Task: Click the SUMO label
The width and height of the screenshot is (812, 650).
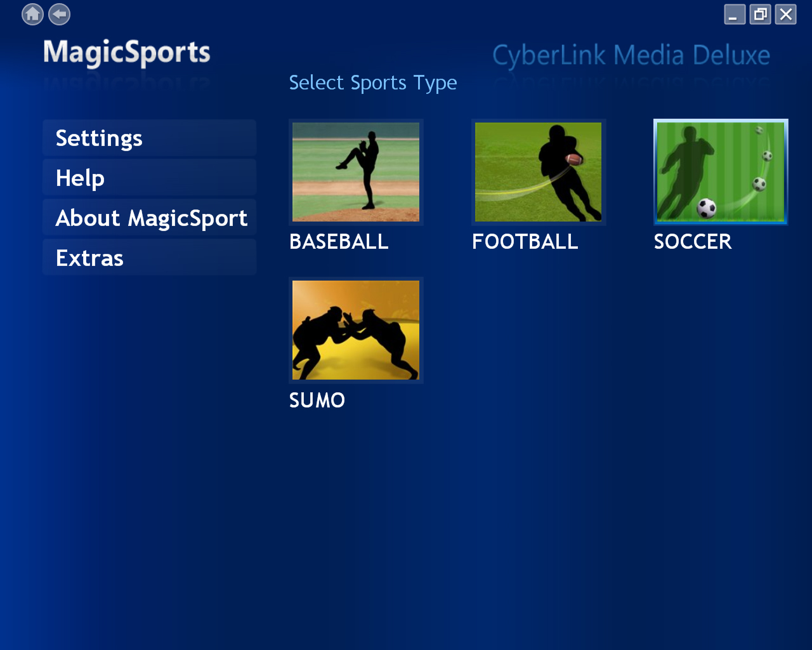Action: pyautogui.click(x=317, y=401)
